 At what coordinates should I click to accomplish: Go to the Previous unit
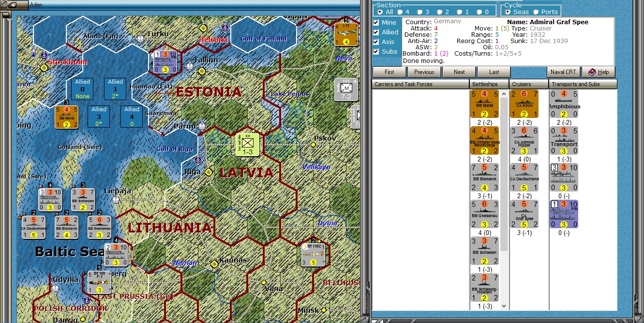424,72
